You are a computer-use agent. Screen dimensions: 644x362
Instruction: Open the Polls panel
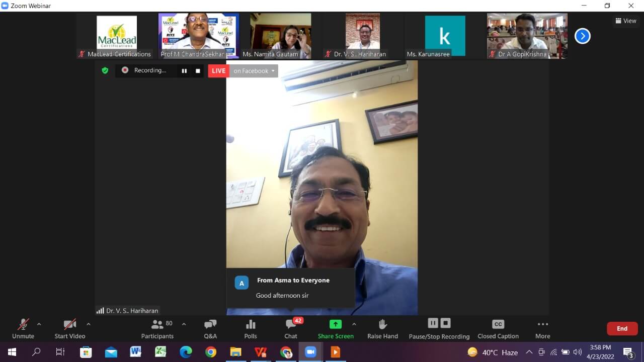click(251, 329)
